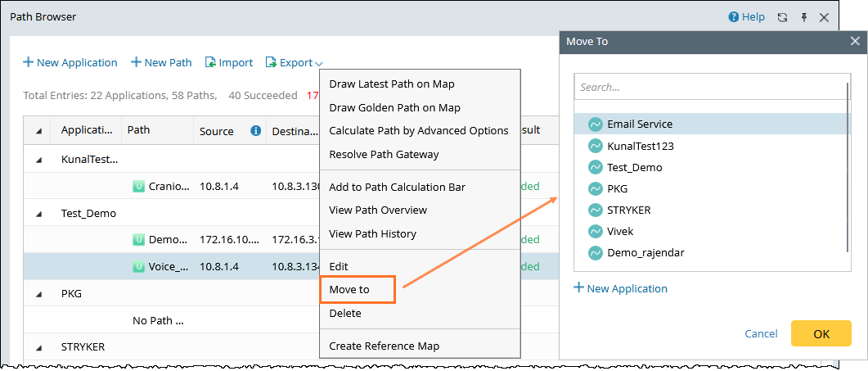
Task: Select Vivek in the application list
Action: (619, 232)
